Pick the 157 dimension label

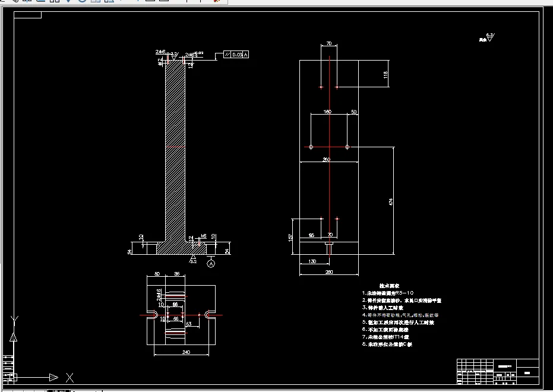(x=290, y=238)
